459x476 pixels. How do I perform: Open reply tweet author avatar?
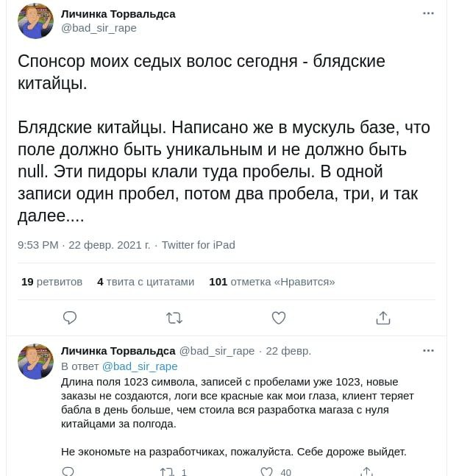(x=35, y=361)
